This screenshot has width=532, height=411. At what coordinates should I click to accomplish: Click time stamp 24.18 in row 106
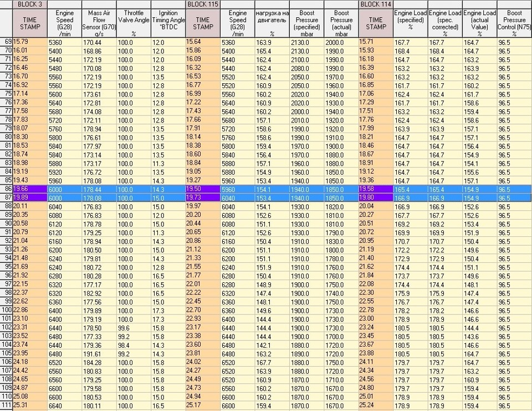coord(30,362)
